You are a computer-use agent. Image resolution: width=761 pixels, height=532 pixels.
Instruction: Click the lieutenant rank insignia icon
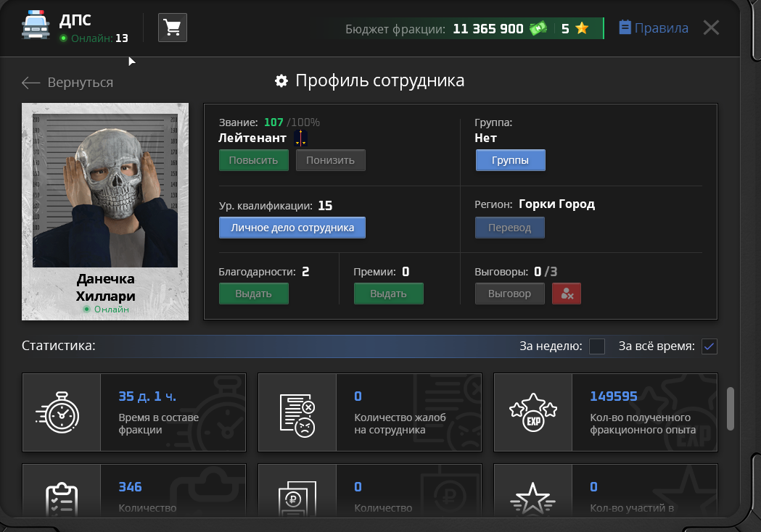pyautogui.click(x=300, y=138)
